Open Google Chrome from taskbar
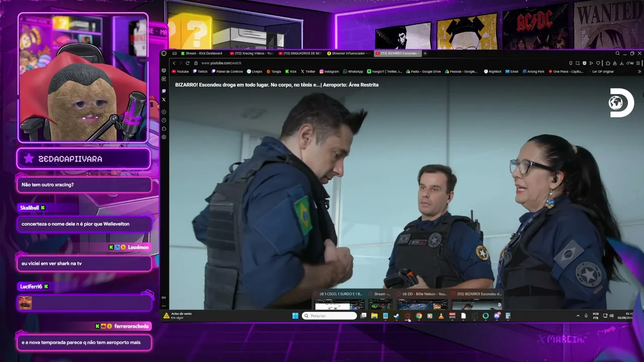The height and width of the screenshot is (362, 644). [x=419, y=316]
